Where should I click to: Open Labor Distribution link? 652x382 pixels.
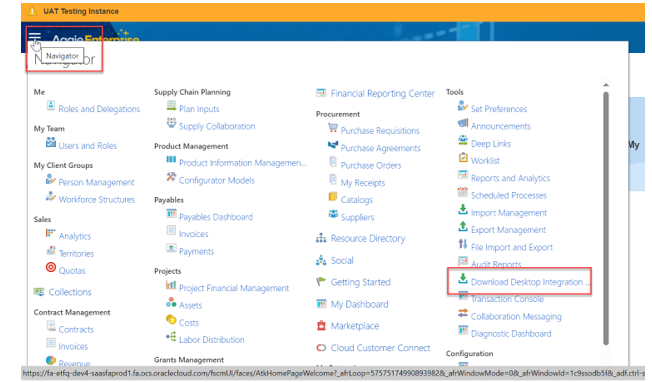tap(212, 340)
